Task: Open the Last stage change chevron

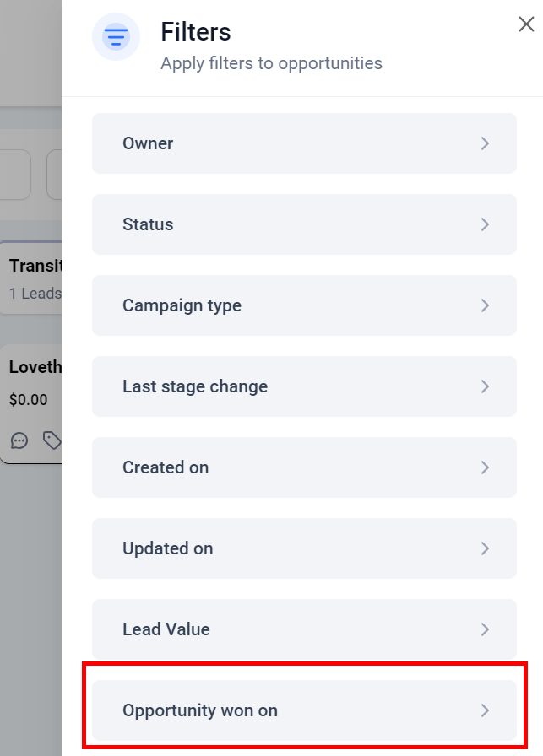Action: (x=485, y=386)
